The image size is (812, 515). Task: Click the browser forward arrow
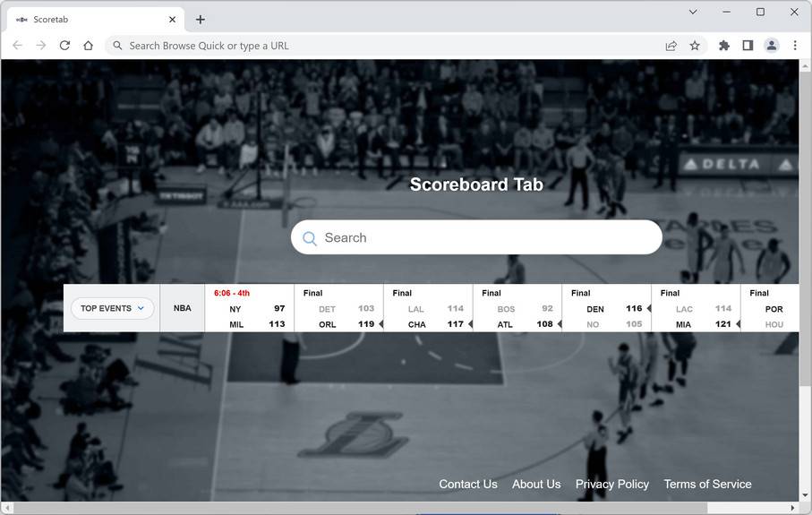[41, 46]
